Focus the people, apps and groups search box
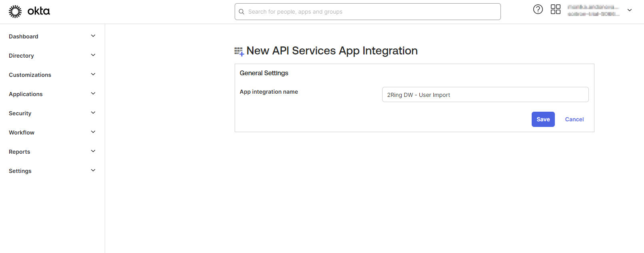The image size is (644, 253). [x=372, y=12]
